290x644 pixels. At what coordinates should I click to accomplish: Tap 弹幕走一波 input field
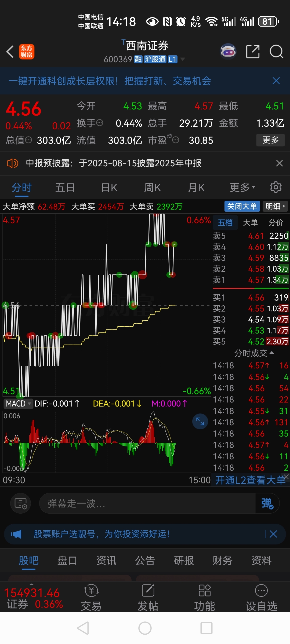[147, 503]
